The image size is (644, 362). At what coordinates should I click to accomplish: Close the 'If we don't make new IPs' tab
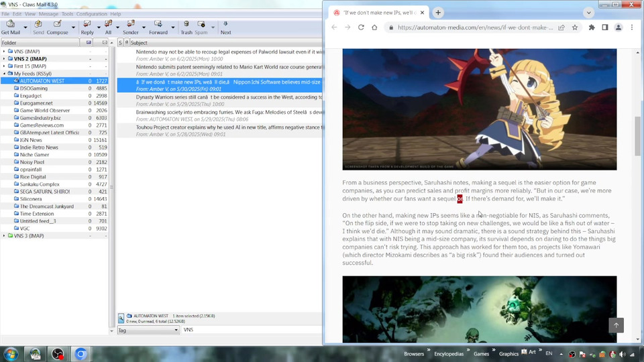[x=422, y=13]
